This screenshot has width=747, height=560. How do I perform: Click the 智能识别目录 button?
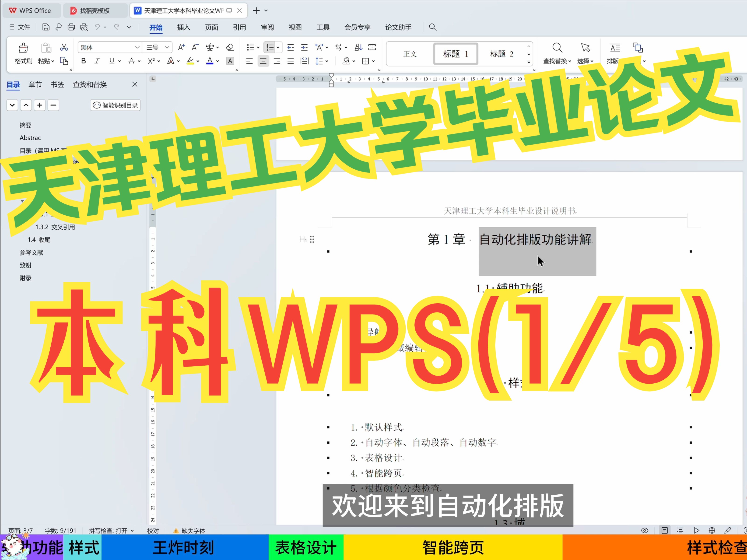tap(115, 105)
